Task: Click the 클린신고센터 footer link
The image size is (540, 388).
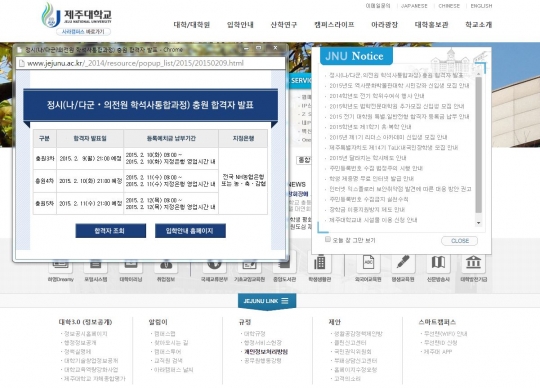Action: tap(350, 343)
